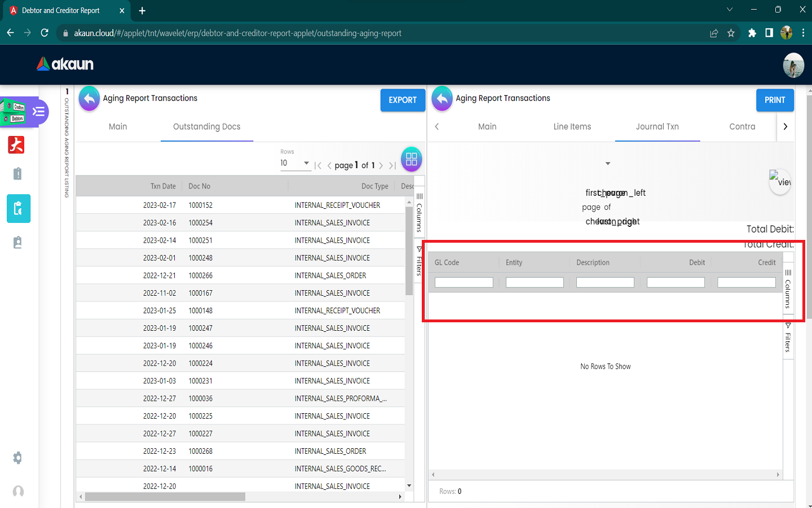Screen dimensions: 812x508
Task: Open the red app icon in sidebar
Action: [16, 145]
